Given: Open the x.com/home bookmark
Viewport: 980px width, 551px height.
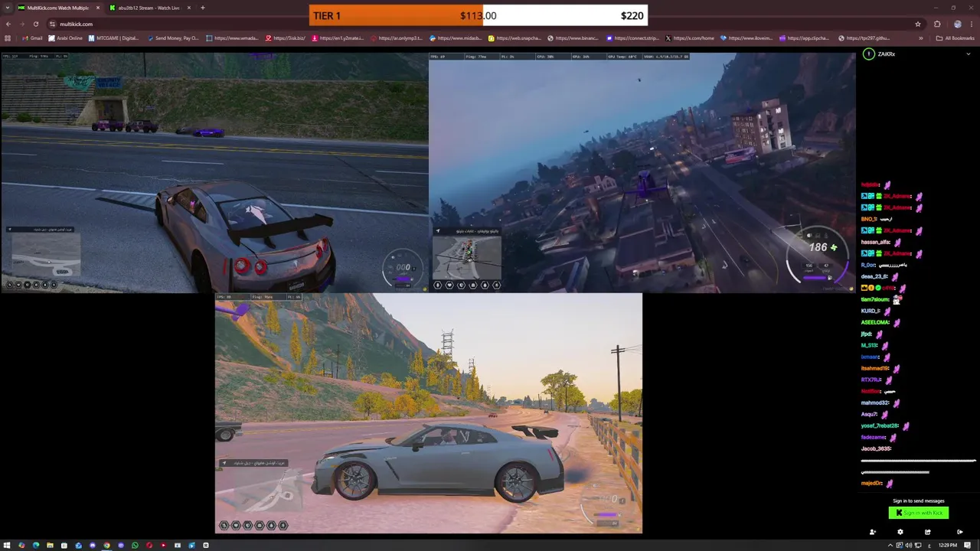Looking at the screenshot, I should [x=690, y=38].
